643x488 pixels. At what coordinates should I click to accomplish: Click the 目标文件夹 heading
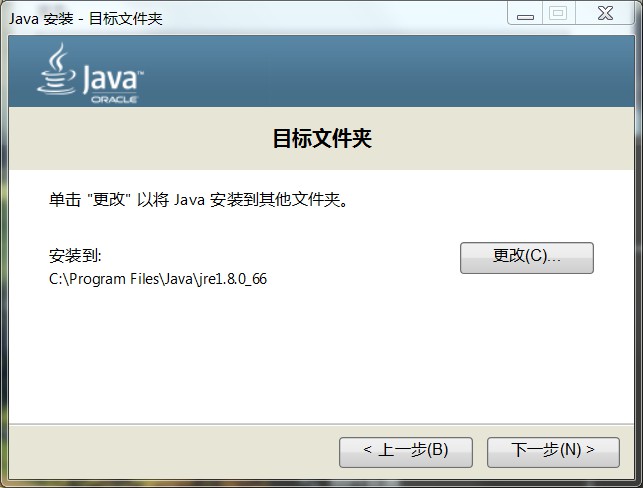point(321,138)
